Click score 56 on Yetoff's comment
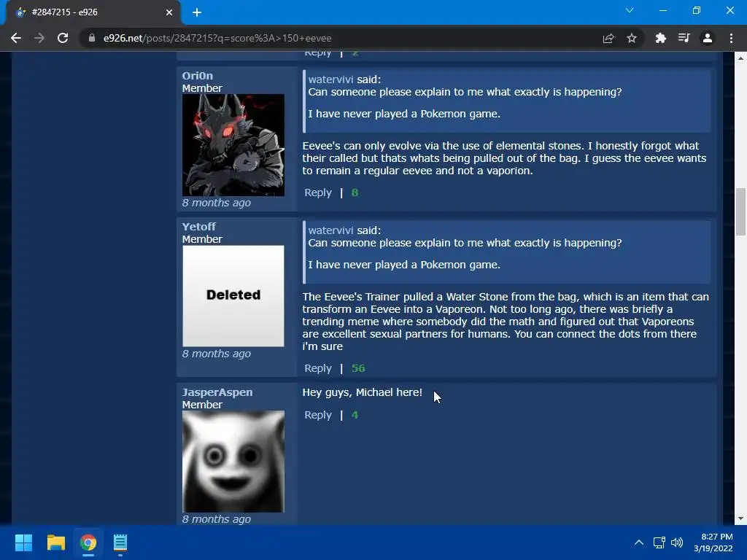The image size is (747, 560). (x=358, y=368)
